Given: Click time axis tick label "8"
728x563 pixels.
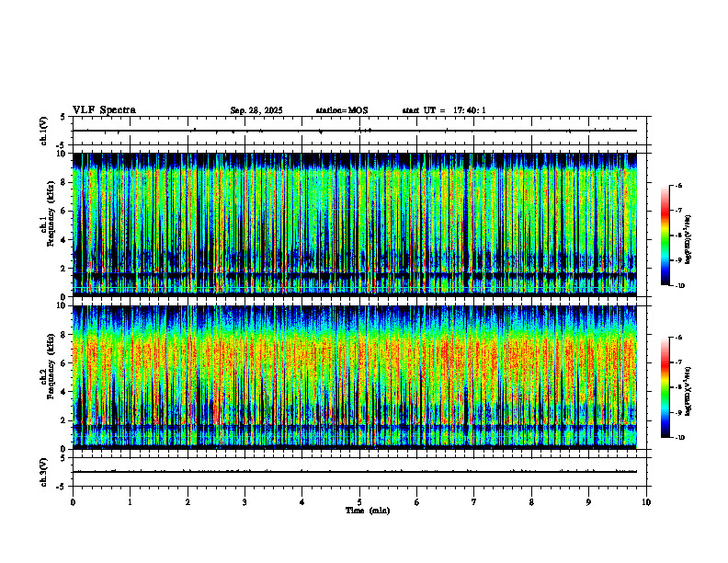Looking at the screenshot, I should pos(531,502).
